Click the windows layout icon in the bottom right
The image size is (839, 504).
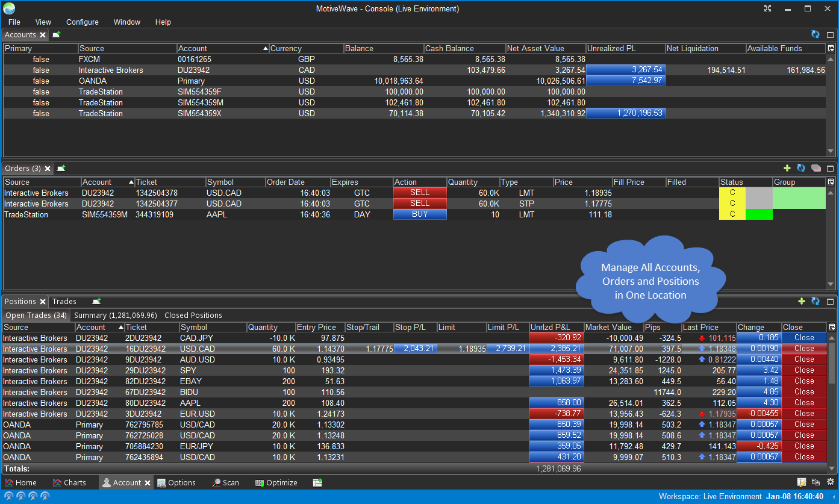click(816, 482)
